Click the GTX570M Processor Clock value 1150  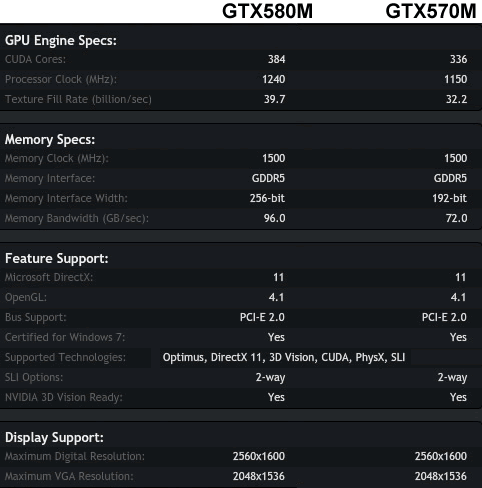tap(456, 79)
